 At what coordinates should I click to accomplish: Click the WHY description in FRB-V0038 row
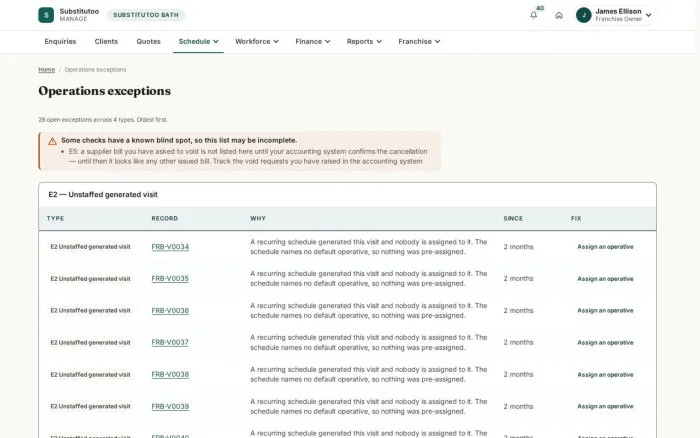tap(368, 374)
